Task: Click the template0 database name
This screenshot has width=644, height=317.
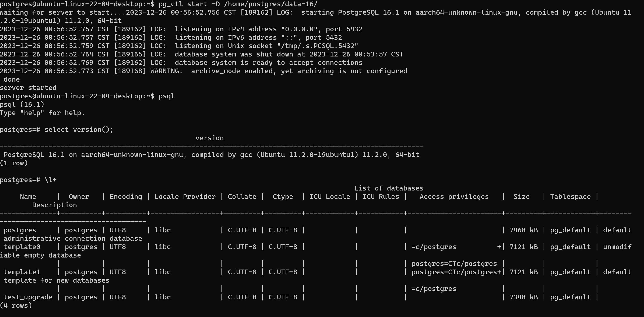Action: tap(22, 247)
